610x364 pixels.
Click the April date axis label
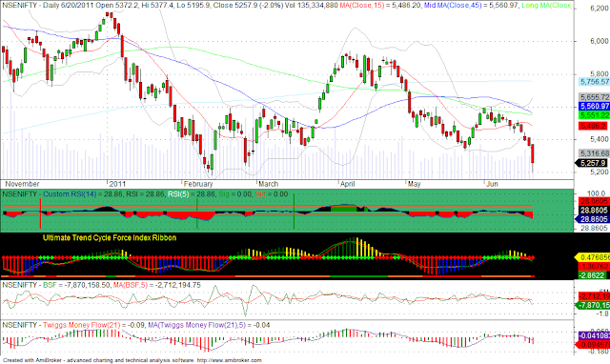click(347, 184)
